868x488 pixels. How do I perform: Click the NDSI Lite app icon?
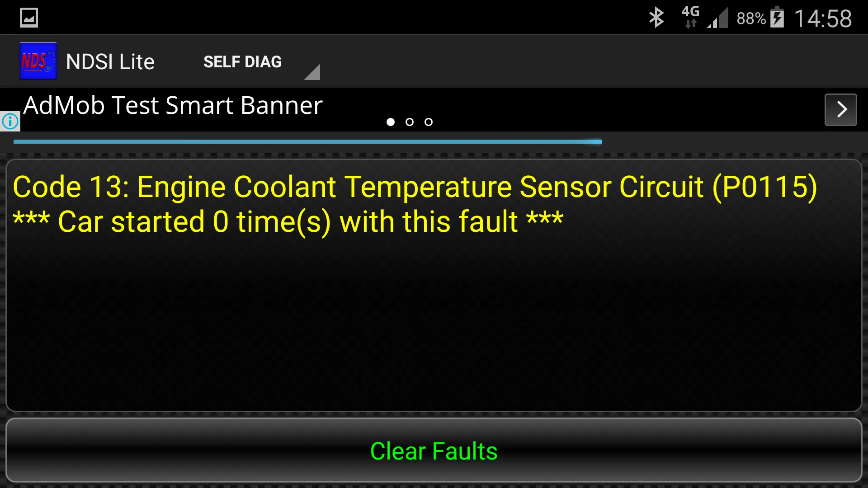point(38,61)
